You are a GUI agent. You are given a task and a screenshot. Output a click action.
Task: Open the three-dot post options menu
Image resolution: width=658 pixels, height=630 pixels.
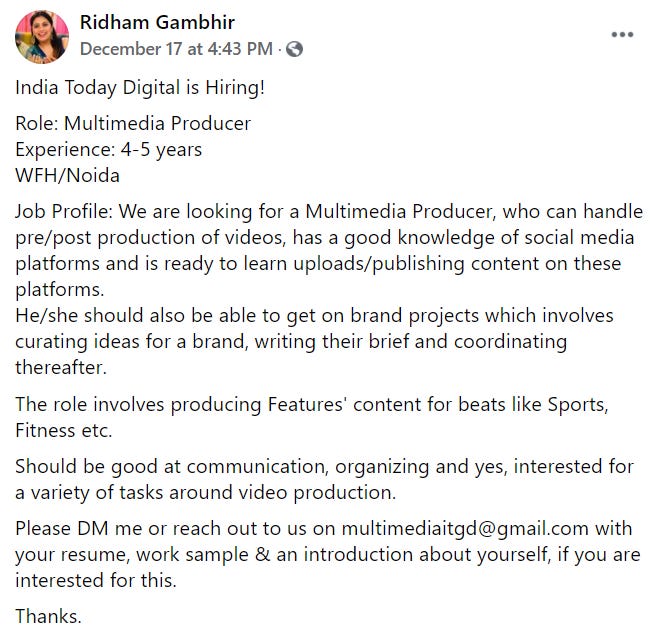click(622, 35)
